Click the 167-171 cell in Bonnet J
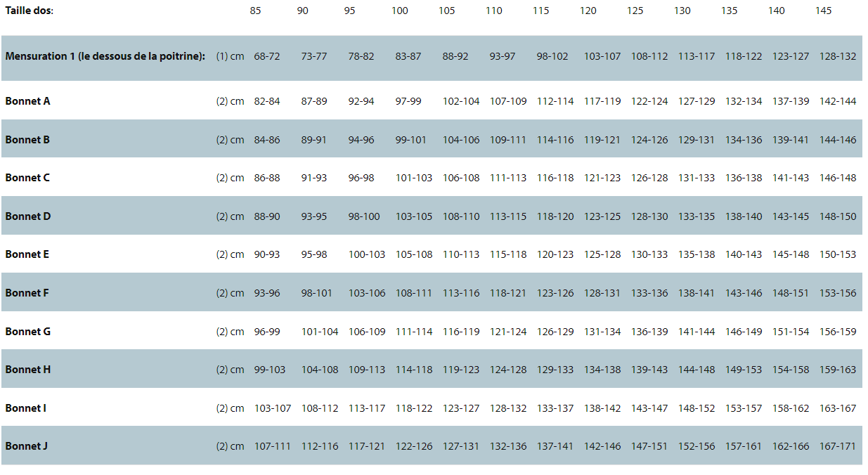868x475 pixels. (838, 446)
